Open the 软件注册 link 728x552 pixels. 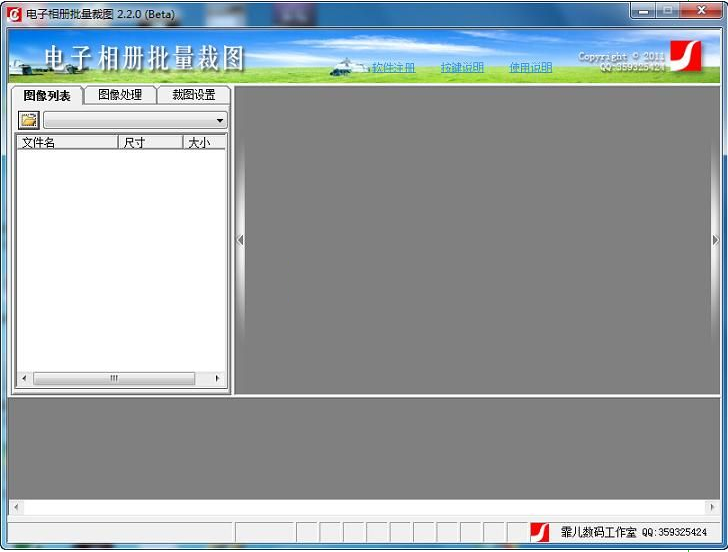pos(393,68)
